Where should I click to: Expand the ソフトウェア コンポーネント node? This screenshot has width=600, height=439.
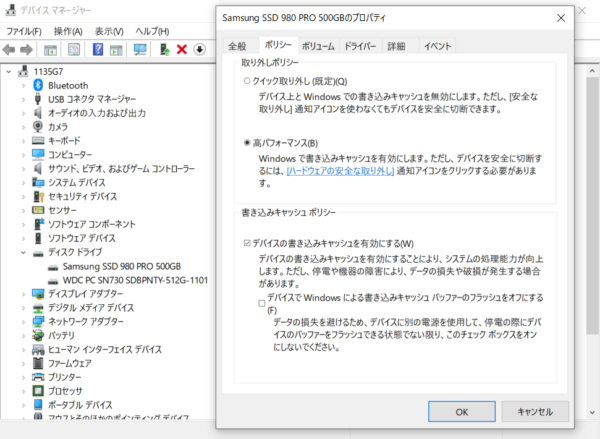(x=23, y=224)
